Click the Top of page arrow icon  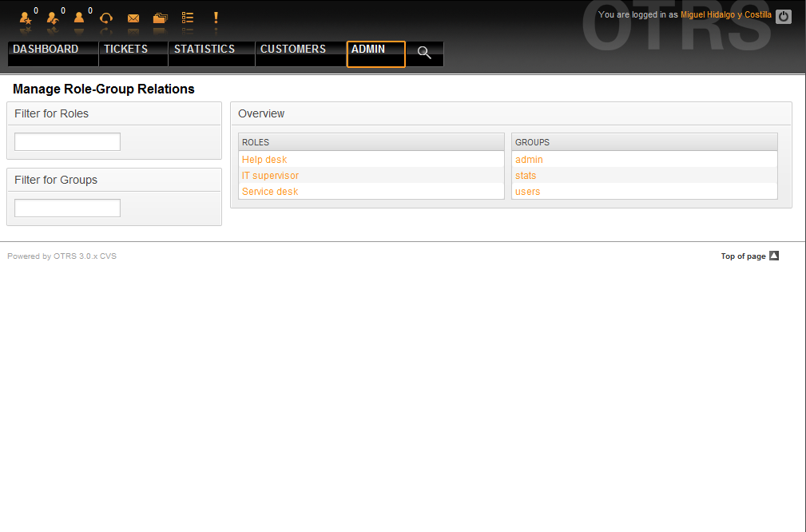pos(773,256)
